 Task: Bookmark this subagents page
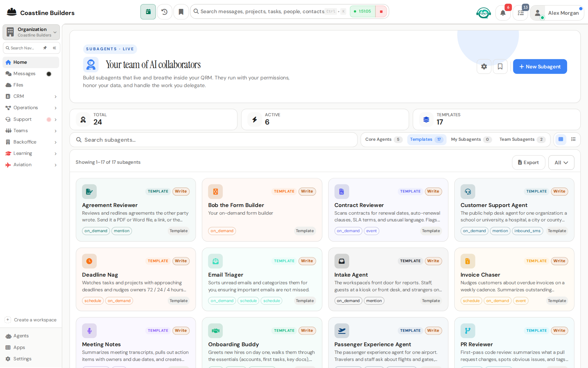click(500, 67)
